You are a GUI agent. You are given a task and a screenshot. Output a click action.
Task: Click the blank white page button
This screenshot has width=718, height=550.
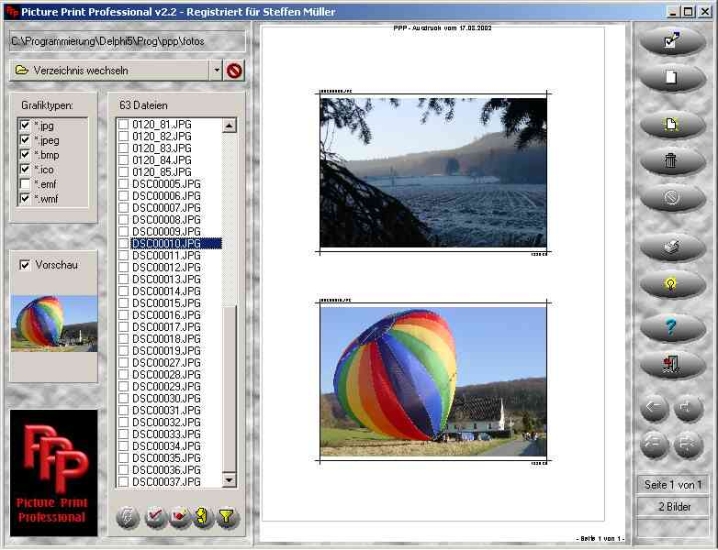click(x=671, y=77)
